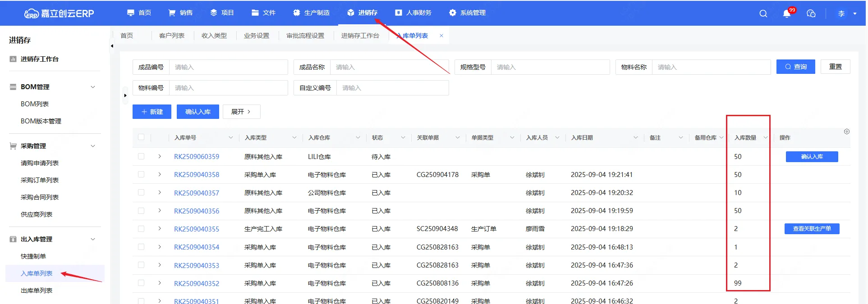Click the 查询 search button

pyautogui.click(x=795, y=67)
